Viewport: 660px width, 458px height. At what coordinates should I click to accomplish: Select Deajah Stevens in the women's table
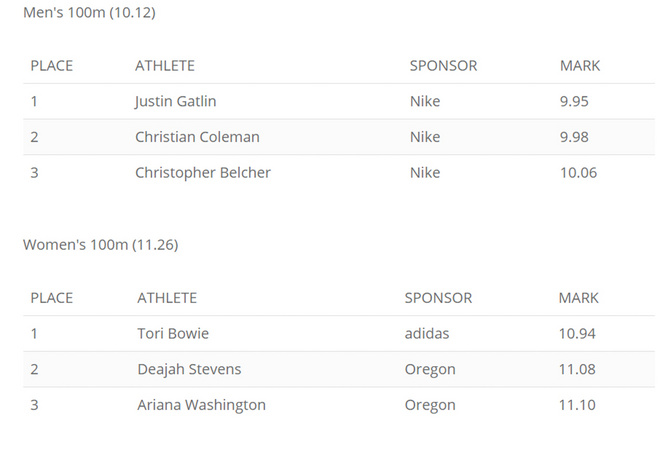pyautogui.click(x=189, y=369)
